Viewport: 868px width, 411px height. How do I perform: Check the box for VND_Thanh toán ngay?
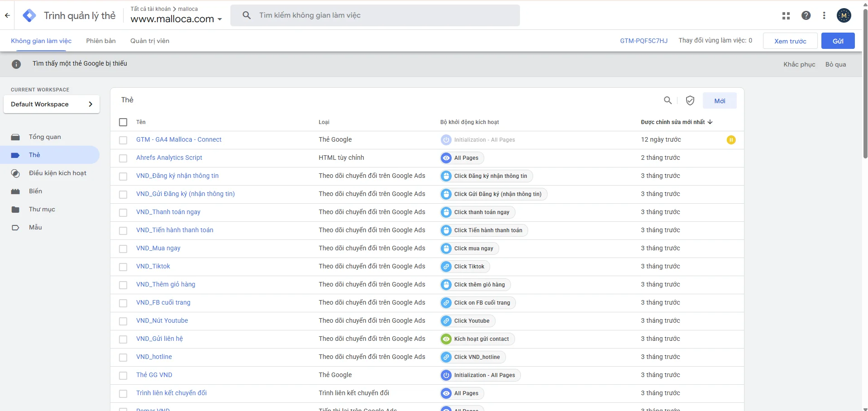(123, 213)
